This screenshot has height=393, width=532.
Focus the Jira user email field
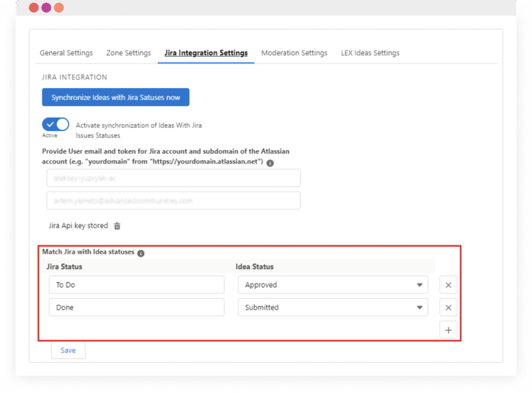pos(174,200)
